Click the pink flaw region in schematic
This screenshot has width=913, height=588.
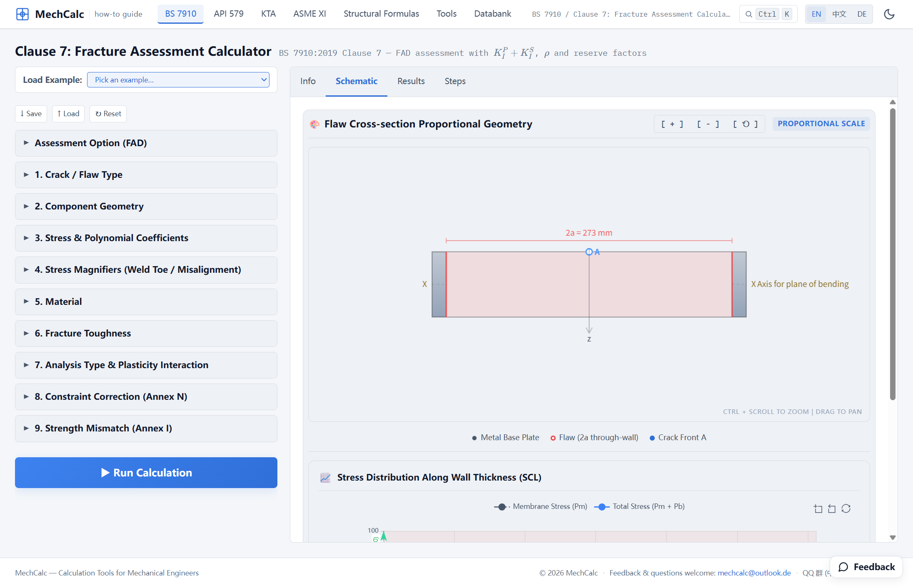pyautogui.click(x=589, y=284)
